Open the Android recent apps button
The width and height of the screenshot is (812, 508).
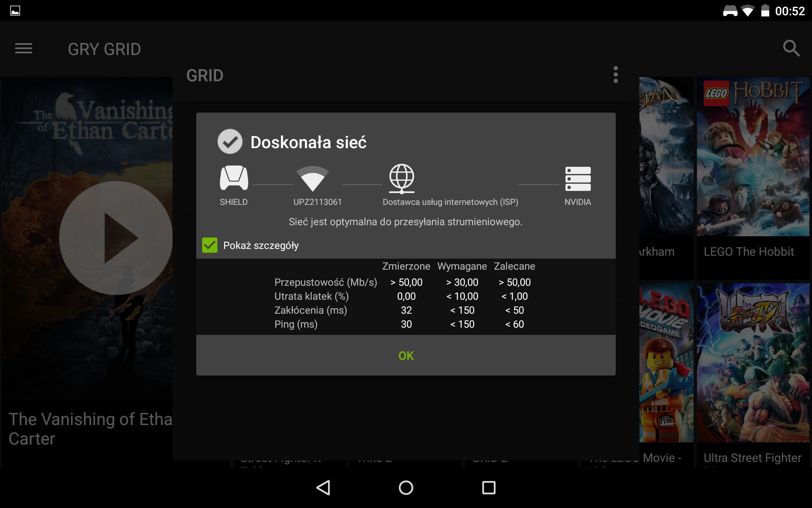489,488
